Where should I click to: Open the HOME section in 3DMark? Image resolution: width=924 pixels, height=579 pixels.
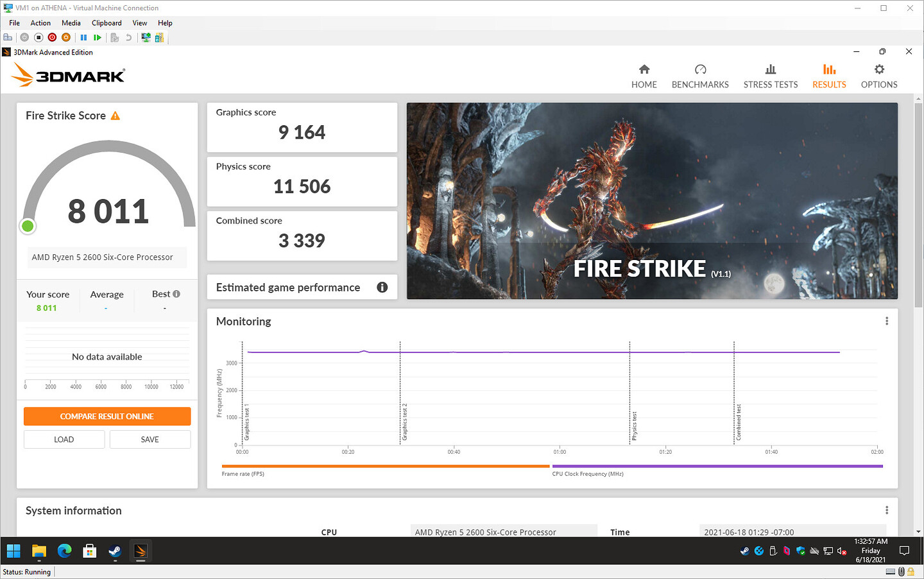(644, 76)
